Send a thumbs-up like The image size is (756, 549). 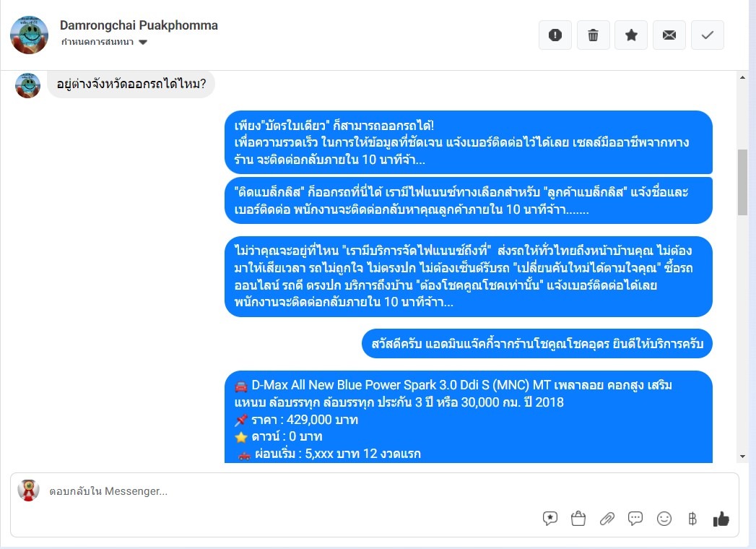[721, 519]
